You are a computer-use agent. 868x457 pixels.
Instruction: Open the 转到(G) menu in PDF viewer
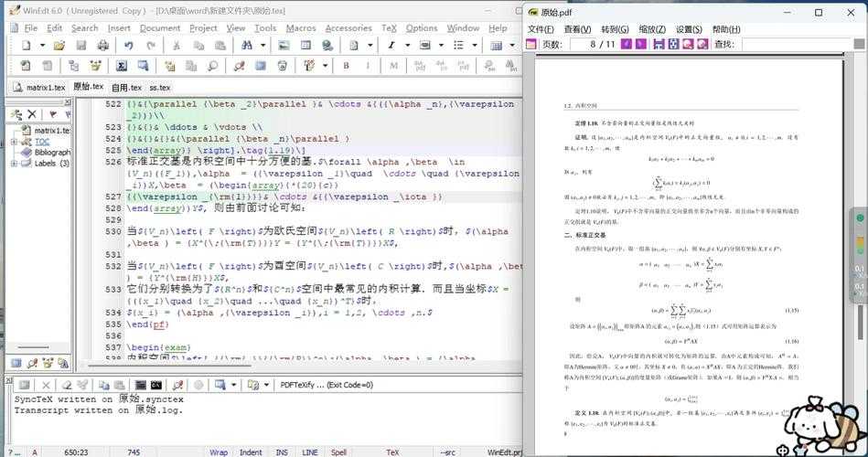click(x=615, y=29)
